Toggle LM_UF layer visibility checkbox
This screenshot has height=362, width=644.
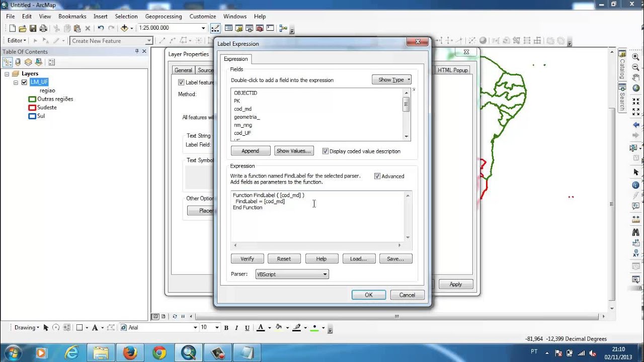coord(24,82)
